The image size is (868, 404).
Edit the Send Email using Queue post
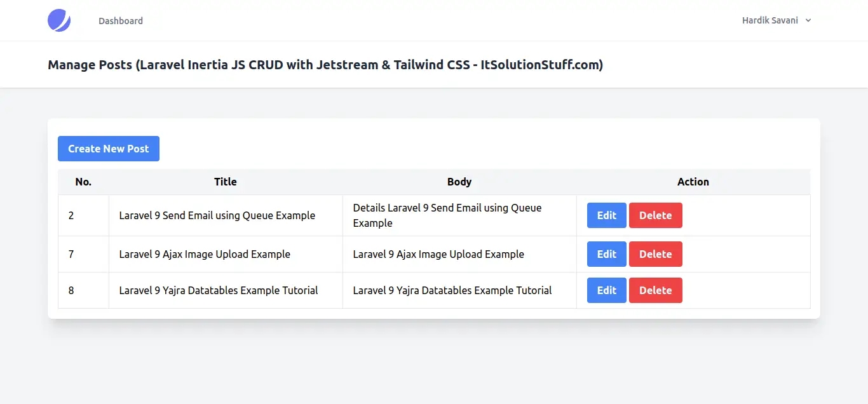pos(606,215)
